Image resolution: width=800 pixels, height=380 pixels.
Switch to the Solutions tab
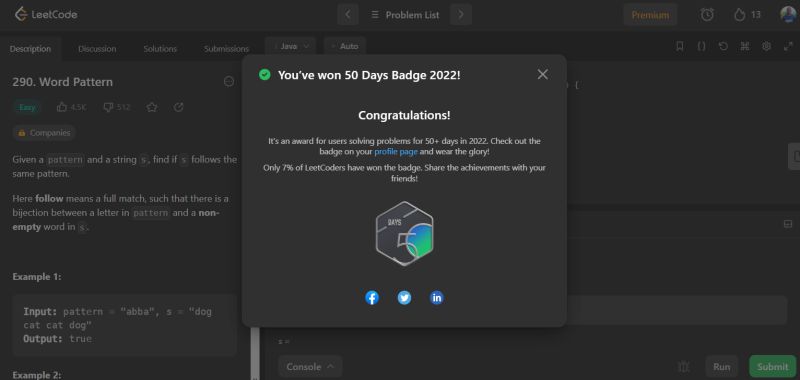(x=160, y=49)
